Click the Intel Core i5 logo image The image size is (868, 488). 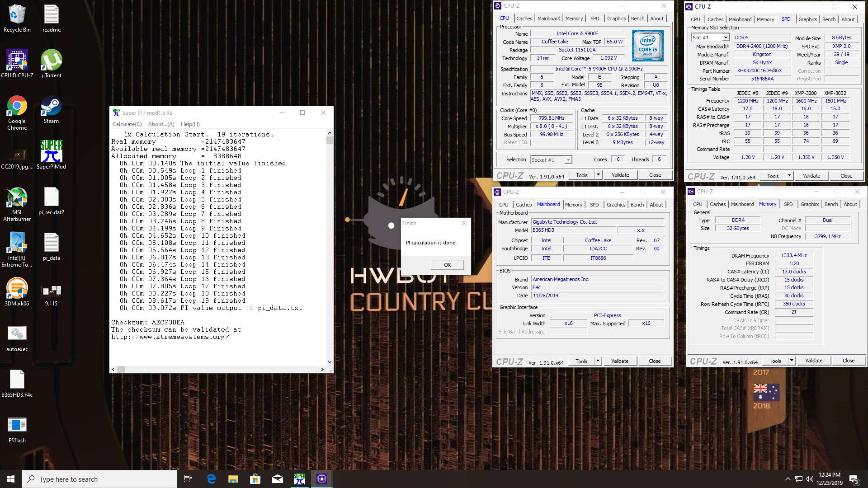pyautogui.click(x=647, y=46)
